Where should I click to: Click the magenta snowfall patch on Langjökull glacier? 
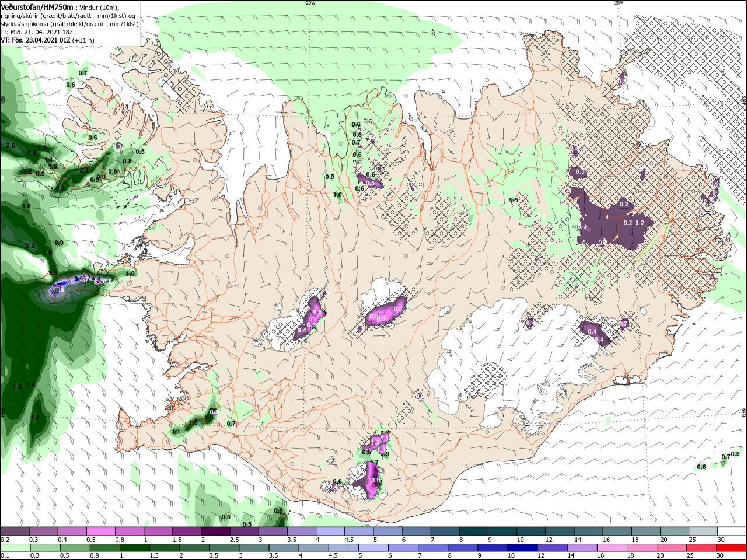pyautogui.click(x=309, y=318)
